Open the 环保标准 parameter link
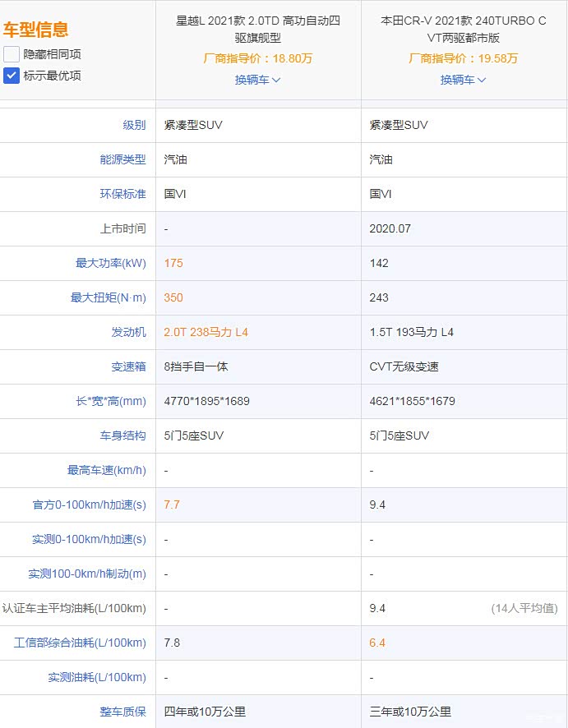The height and width of the screenshot is (728, 568). click(x=122, y=194)
